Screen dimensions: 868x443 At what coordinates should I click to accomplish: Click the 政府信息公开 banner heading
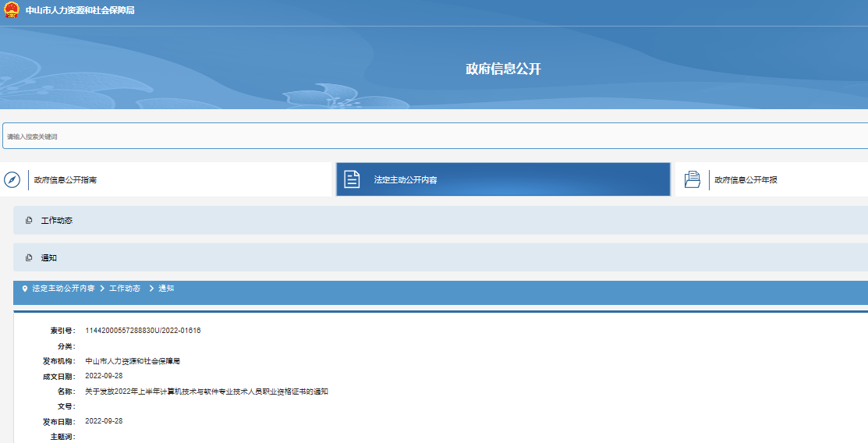coord(503,69)
